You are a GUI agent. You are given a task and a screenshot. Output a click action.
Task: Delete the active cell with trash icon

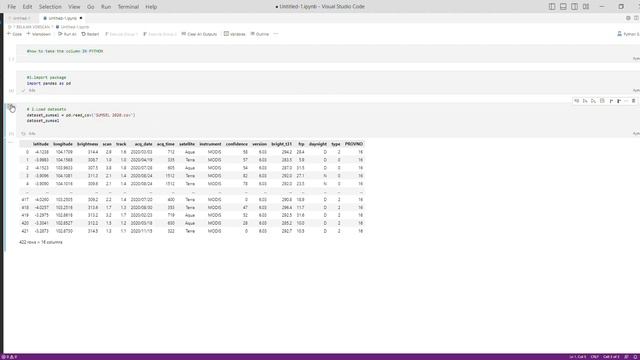(633, 101)
